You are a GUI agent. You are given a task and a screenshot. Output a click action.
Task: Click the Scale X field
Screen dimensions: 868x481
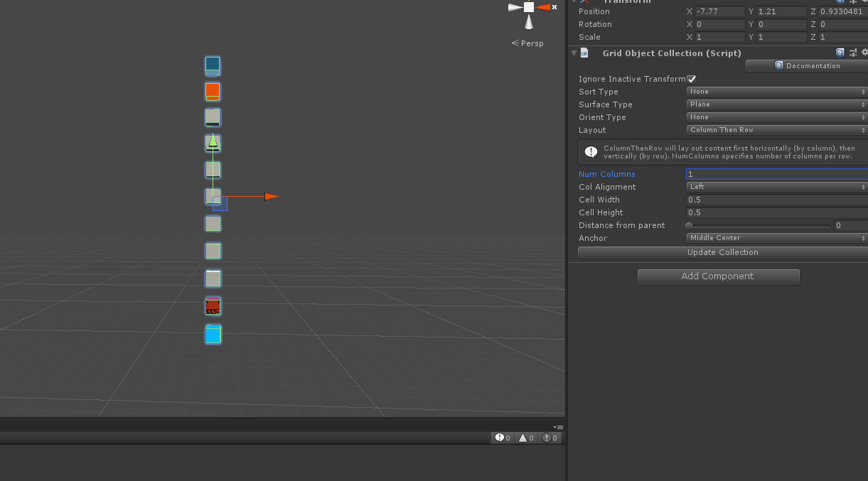[720, 37]
